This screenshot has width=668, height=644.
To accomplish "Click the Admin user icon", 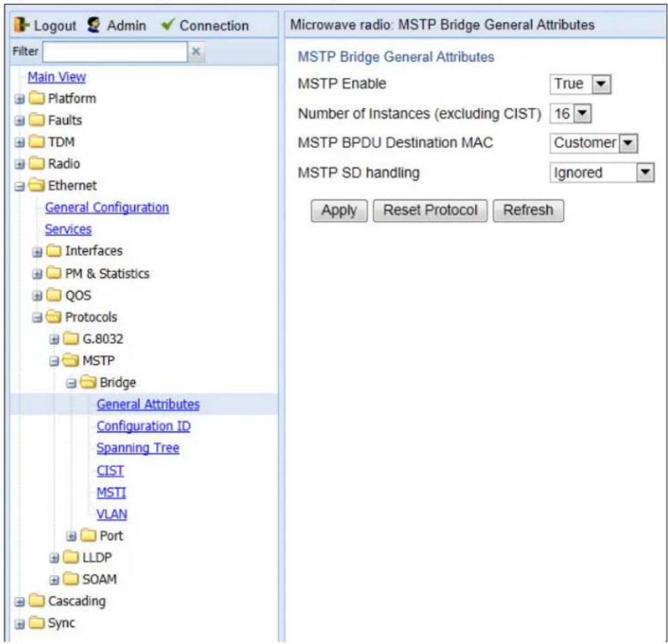I will point(94,25).
